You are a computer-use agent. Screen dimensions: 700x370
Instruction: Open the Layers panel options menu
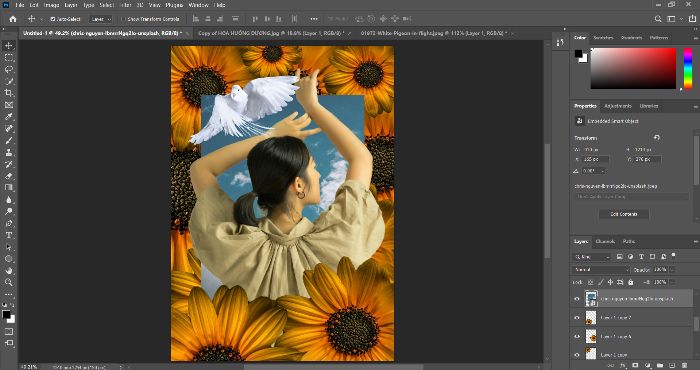click(695, 241)
